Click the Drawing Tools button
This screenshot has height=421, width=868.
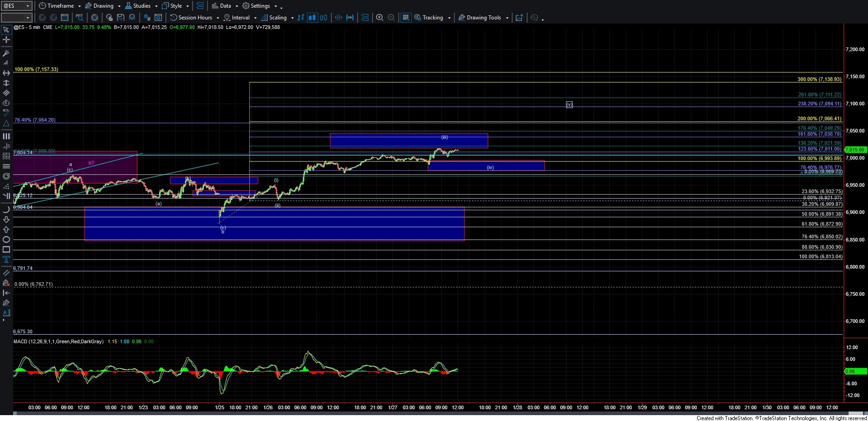(x=483, y=18)
